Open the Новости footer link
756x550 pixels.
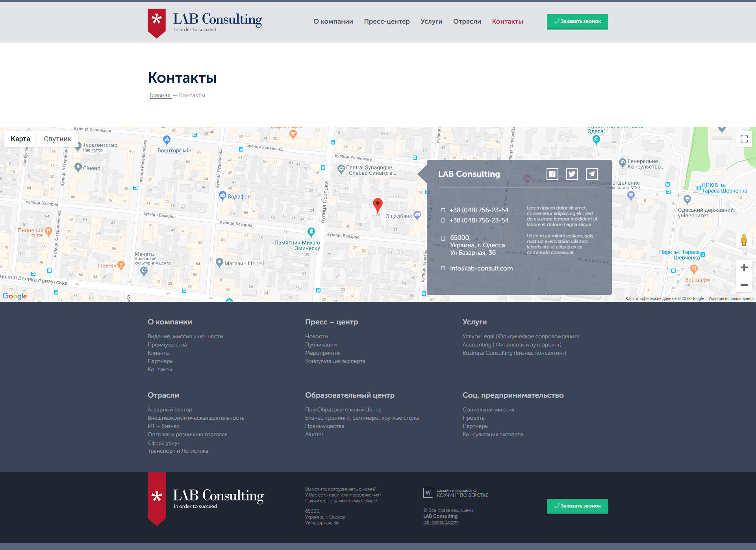pos(316,336)
